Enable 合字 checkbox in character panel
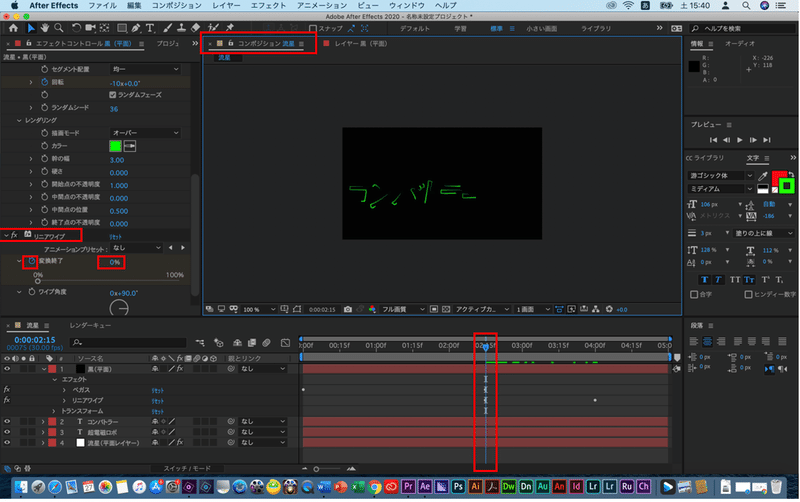The image size is (800, 502). (694, 294)
